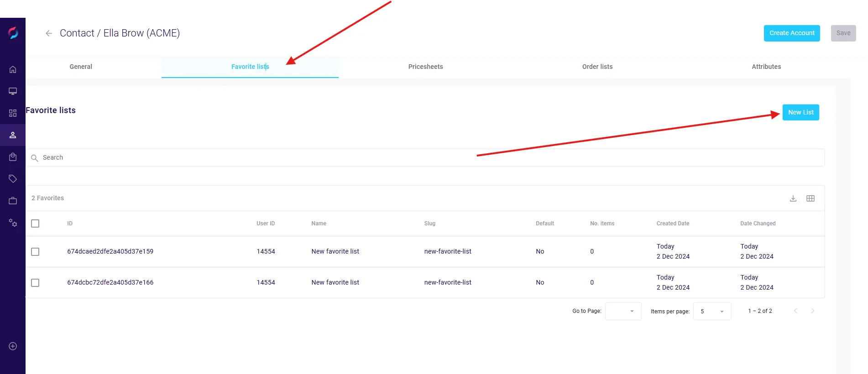Viewport: 868px width, 374px height.
Task: Download the favorites table export
Action: coord(793,198)
